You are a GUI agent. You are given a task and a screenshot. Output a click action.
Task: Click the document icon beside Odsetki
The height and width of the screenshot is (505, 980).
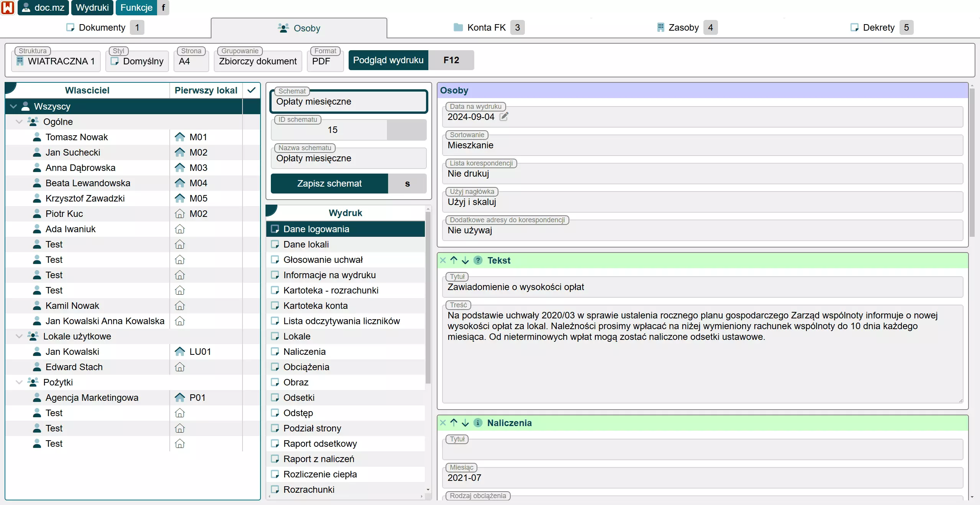275,398
